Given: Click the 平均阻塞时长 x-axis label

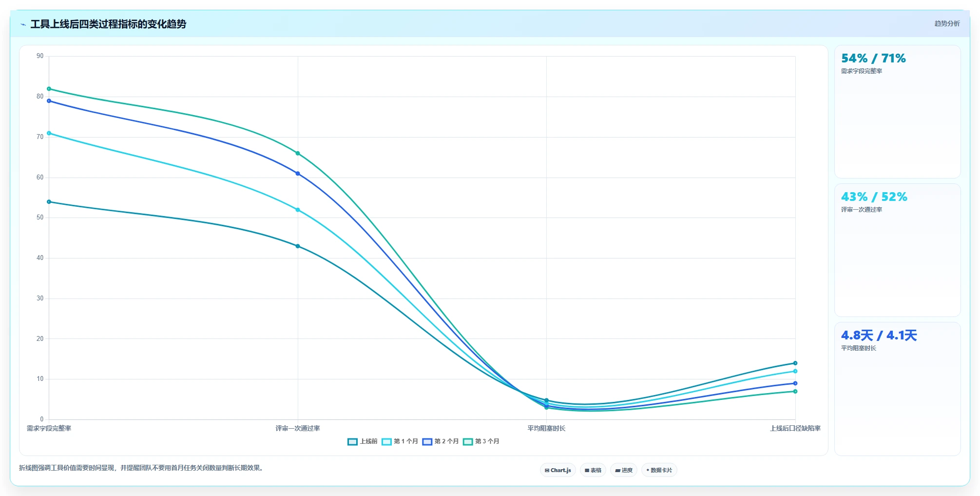Looking at the screenshot, I should click(x=546, y=428).
